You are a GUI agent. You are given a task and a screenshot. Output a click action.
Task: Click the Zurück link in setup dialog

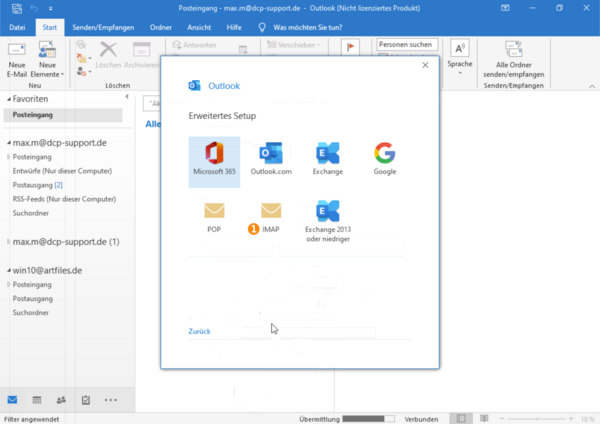tap(199, 331)
